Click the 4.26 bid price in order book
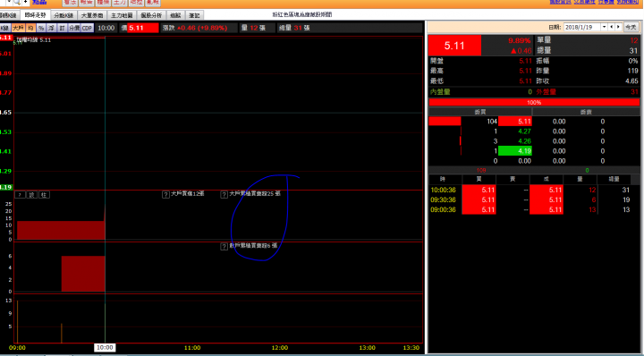The image size is (644, 356). [524, 141]
